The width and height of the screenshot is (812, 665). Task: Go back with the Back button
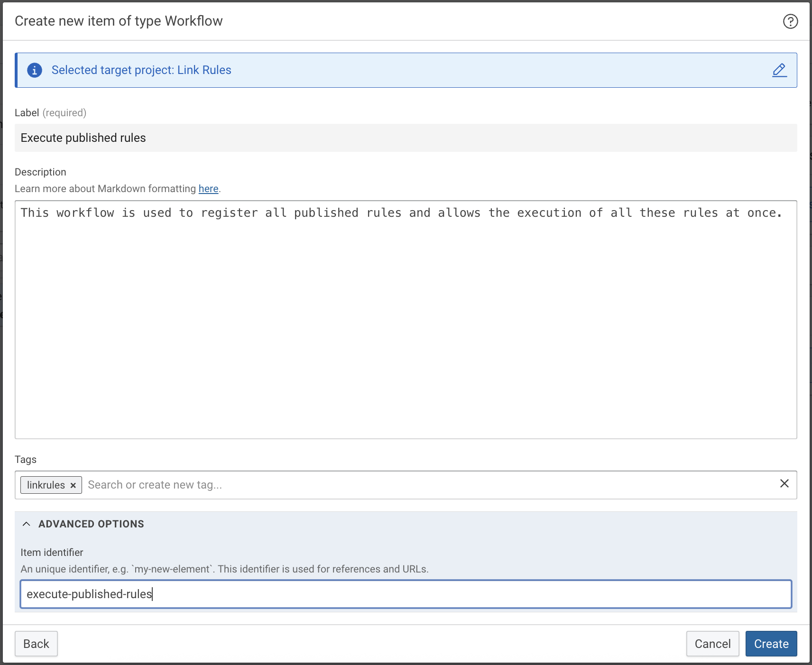tap(36, 644)
